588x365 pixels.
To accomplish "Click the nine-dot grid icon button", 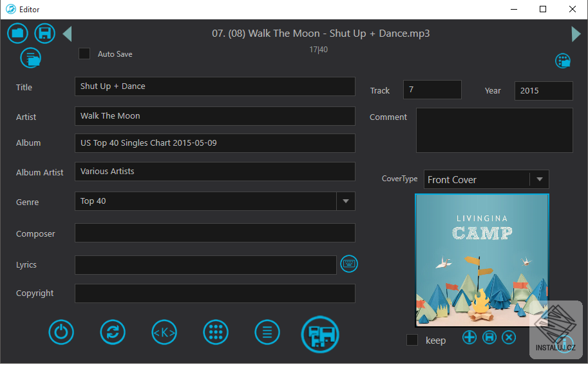I will (x=216, y=332).
